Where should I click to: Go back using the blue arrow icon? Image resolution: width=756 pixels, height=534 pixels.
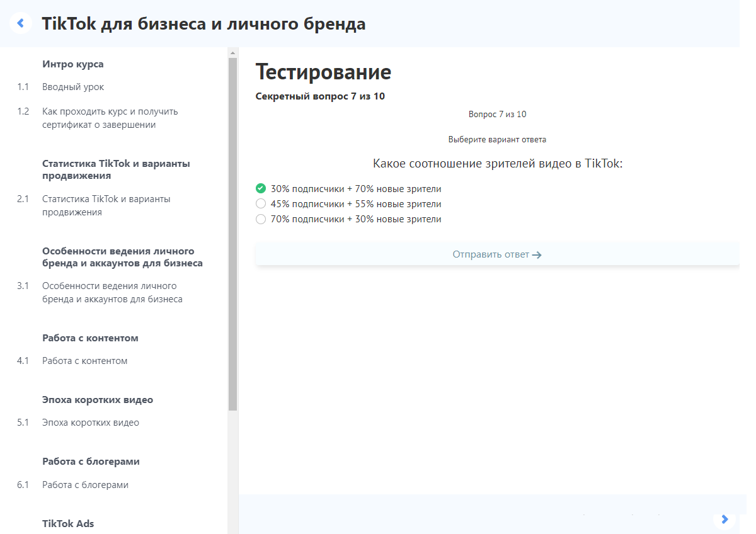[x=21, y=23]
